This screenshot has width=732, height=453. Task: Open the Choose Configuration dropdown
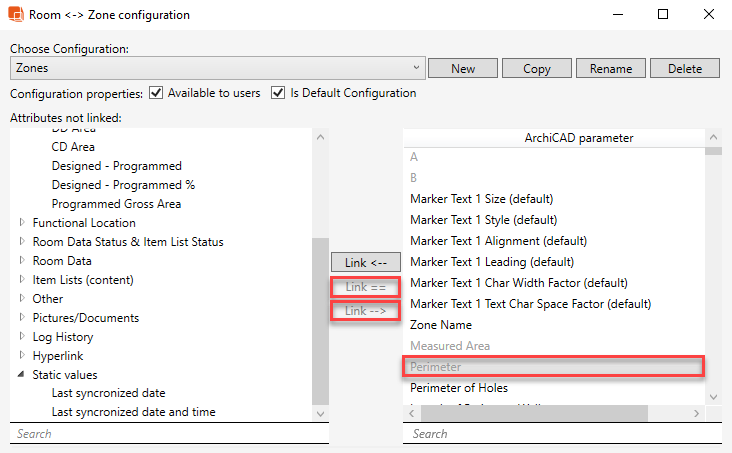tap(218, 69)
